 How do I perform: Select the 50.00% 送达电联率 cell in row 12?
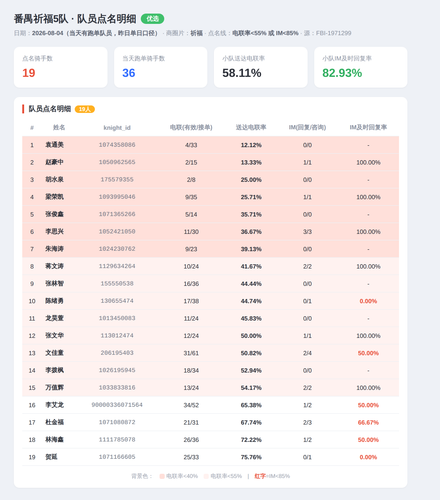pos(251,336)
